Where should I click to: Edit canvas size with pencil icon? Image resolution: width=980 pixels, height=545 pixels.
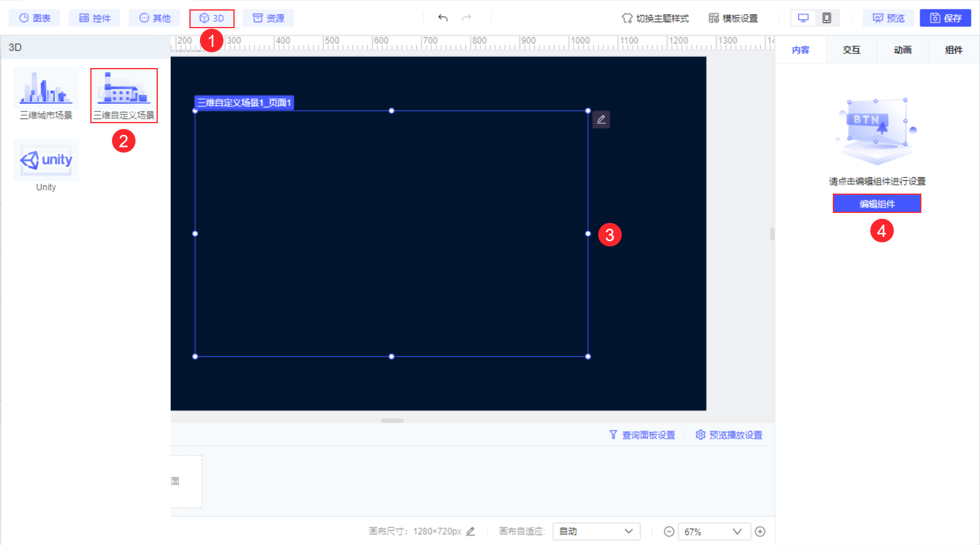point(470,532)
